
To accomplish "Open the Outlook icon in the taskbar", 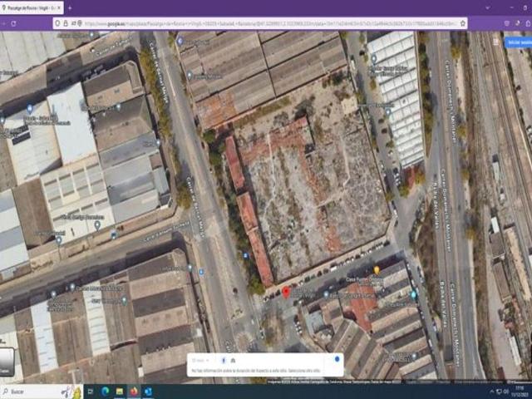I will tap(148, 392).
